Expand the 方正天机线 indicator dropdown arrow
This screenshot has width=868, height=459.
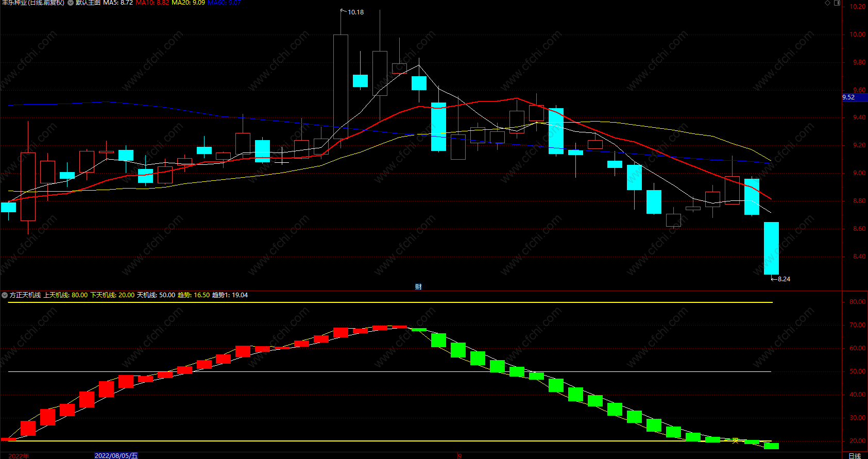click(x=5, y=295)
